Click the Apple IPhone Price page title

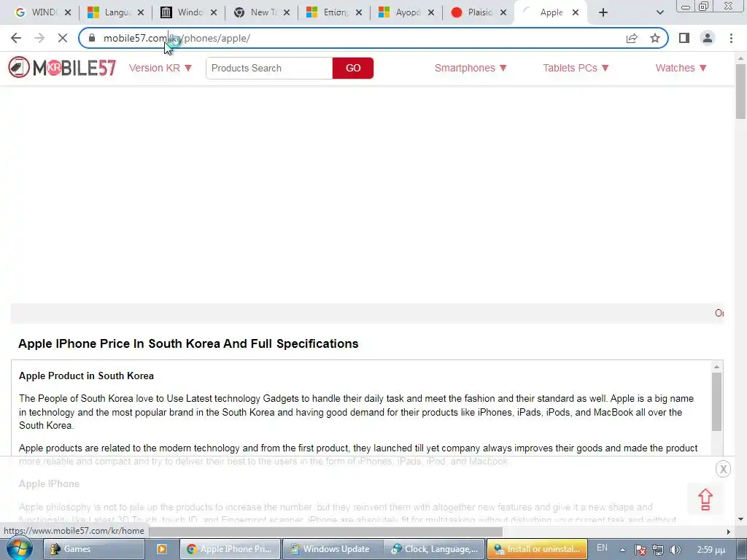(x=188, y=343)
